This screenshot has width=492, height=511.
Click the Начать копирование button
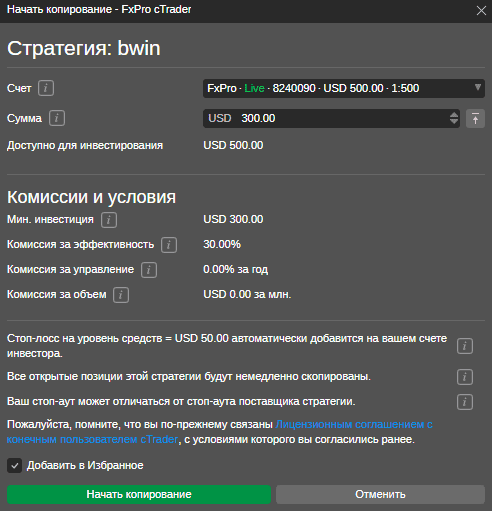139,494
